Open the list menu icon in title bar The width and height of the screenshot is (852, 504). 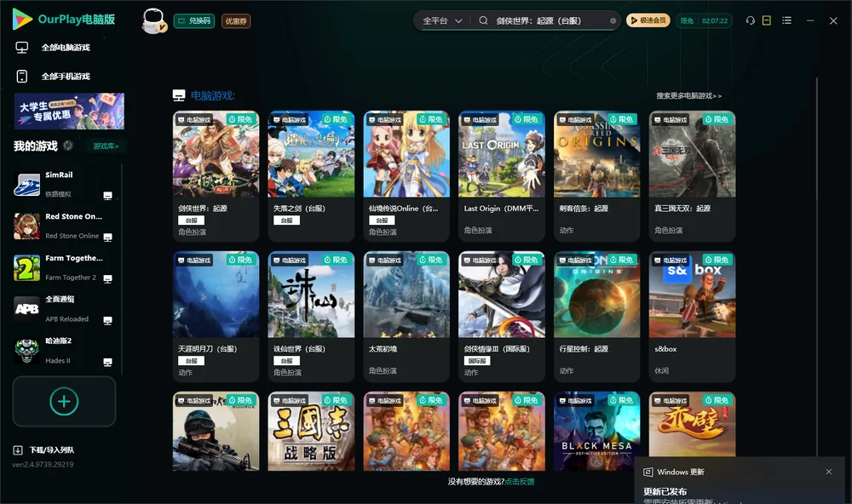786,20
